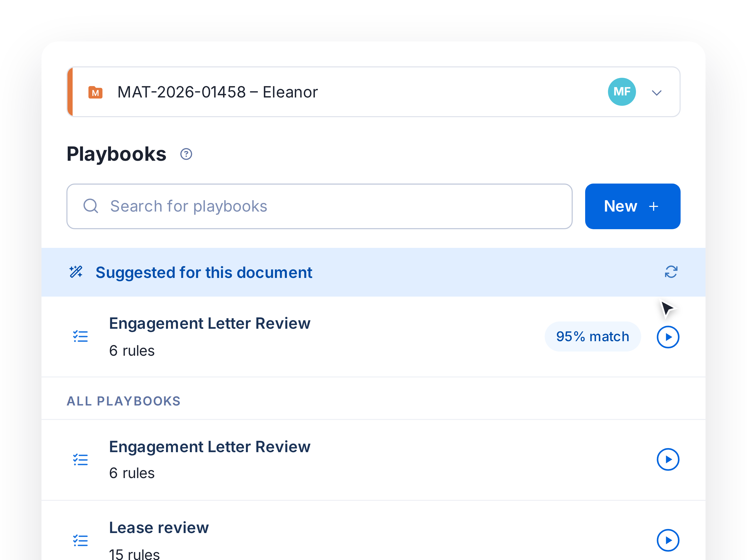Click the search magnifier icon
This screenshot has width=747, height=560.
(91, 206)
